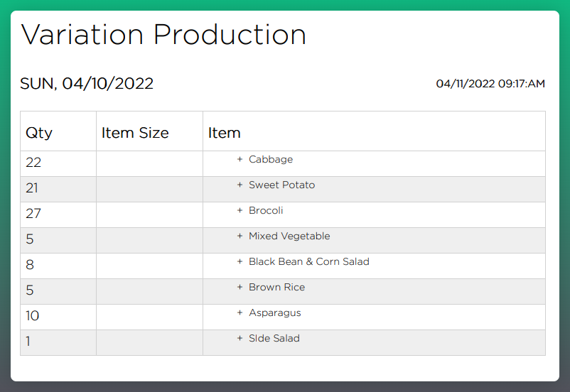
Task: Click the Item Size column header
Action: pyautogui.click(x=135, y=133)
